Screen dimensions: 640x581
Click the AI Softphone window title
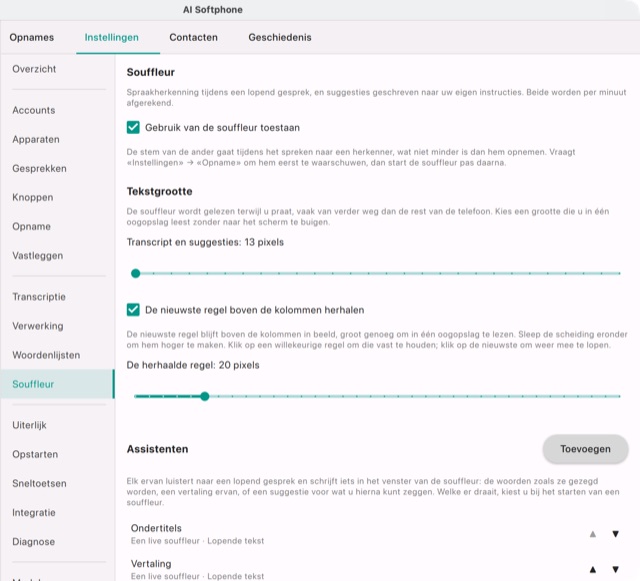click(x=213, y=10)
